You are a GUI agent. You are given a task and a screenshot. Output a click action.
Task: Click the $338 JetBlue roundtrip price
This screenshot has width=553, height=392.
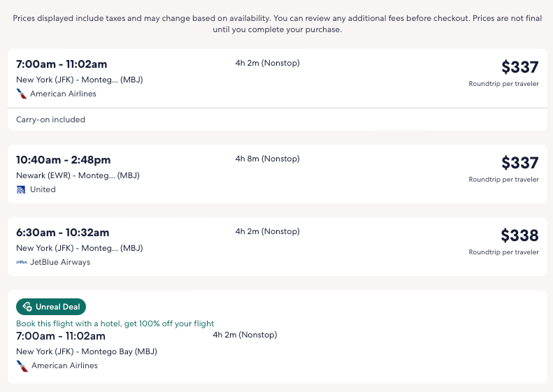(x=519, y=235)
